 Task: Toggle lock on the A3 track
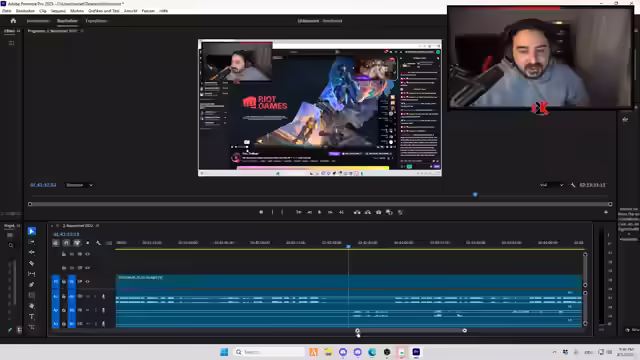tap(64, 324)
